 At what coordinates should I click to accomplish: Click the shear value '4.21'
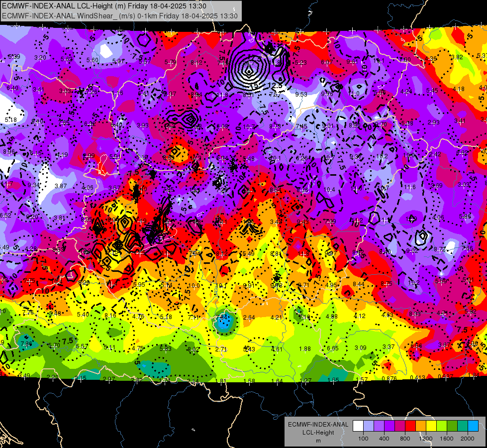(x=276, y=318)
